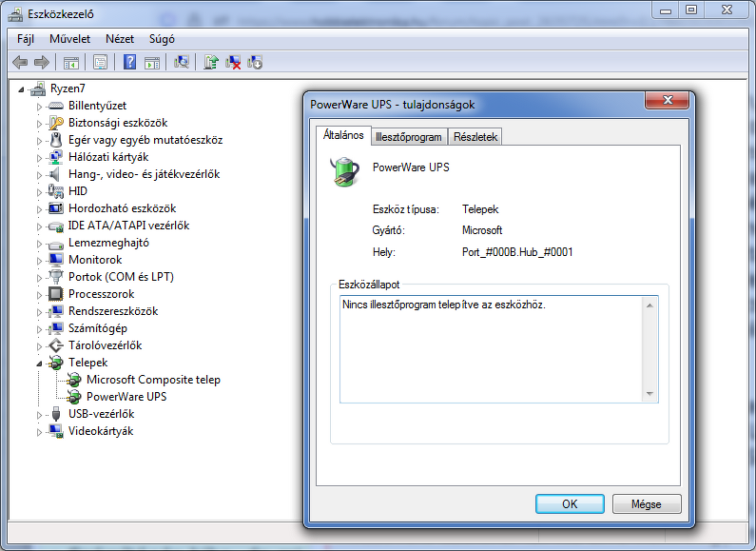The height and width of the screenshot is (551, 756).
Task: Cancel with the Mégse button
Action: pos(647,504)
